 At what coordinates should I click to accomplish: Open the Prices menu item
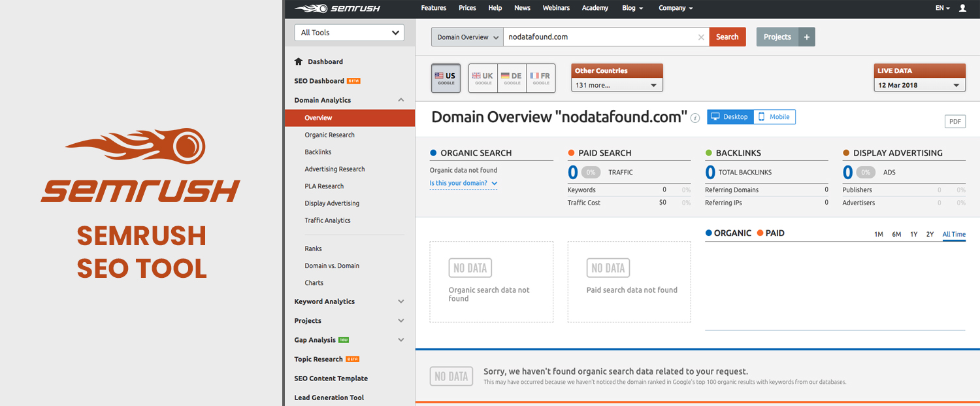coord(467,8)
